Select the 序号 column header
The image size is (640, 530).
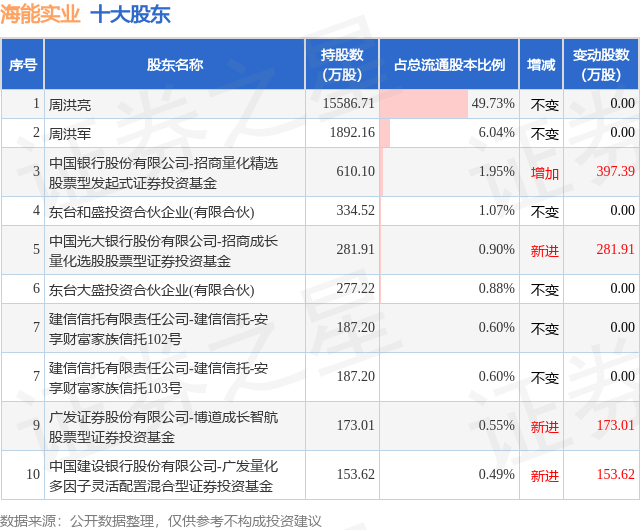pos(23,65)
